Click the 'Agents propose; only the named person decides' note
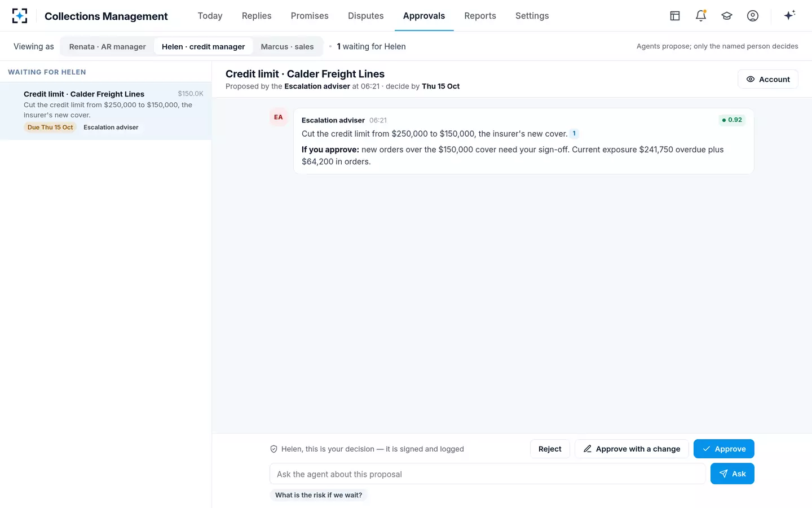This screenshot has height=508, width=812. coord(717,46)
